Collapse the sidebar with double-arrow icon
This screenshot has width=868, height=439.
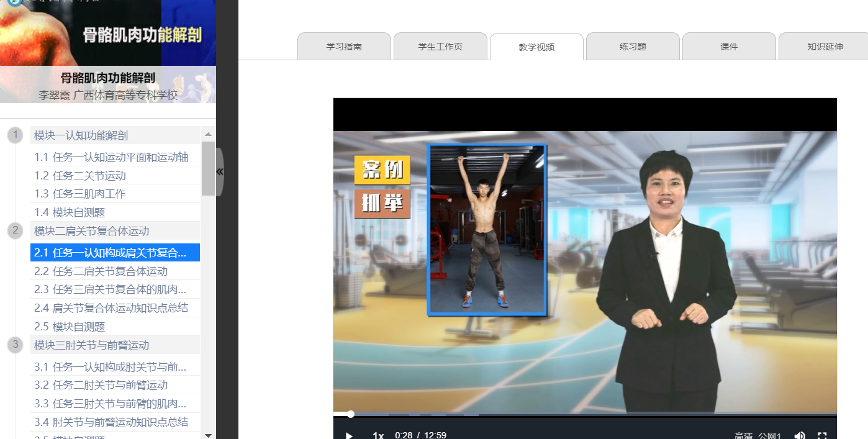(x=219, y=172)
